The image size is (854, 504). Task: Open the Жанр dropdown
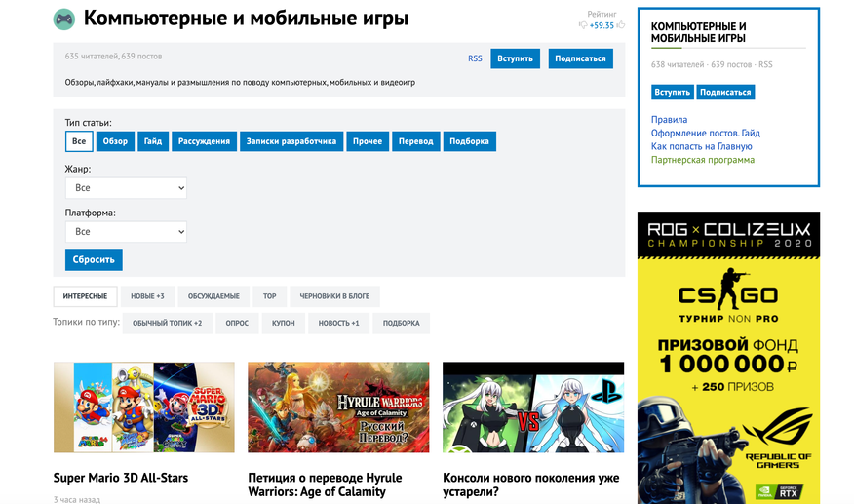126,188
